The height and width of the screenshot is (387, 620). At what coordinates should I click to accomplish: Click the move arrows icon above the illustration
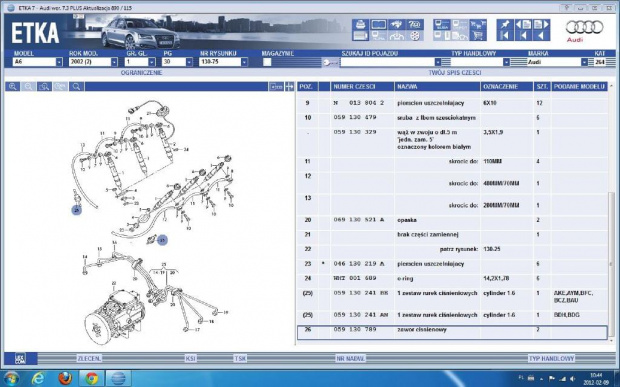[290, 87]
